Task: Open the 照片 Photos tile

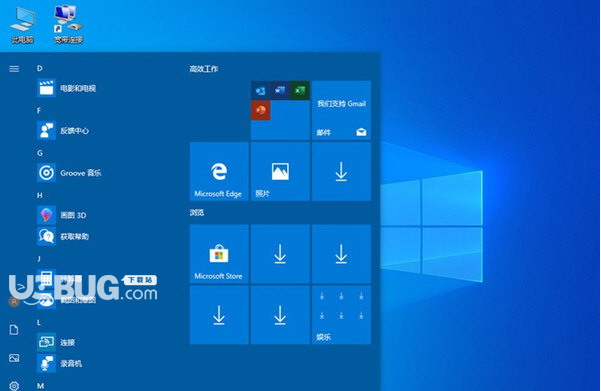Action: (x=280, y=171)
